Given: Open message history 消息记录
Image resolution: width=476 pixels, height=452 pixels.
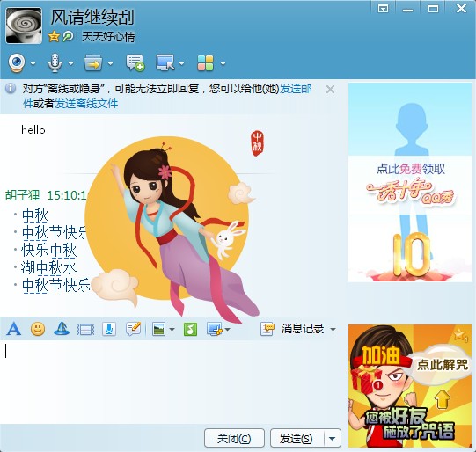Looking at the screenshot, I should [x=303, y=329].
